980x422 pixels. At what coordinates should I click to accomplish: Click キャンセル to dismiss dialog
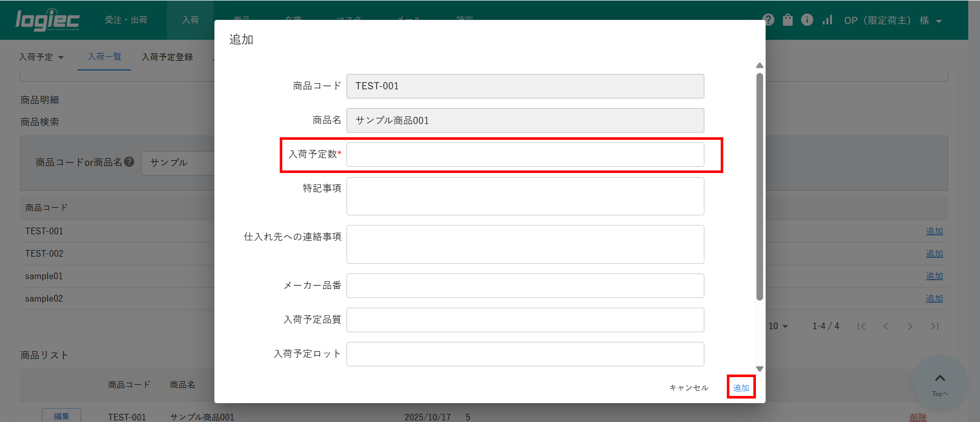click(689, 388)
